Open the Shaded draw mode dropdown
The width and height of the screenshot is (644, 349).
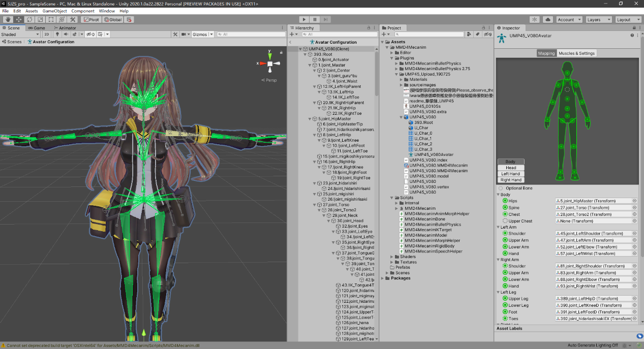click(19, 35)
